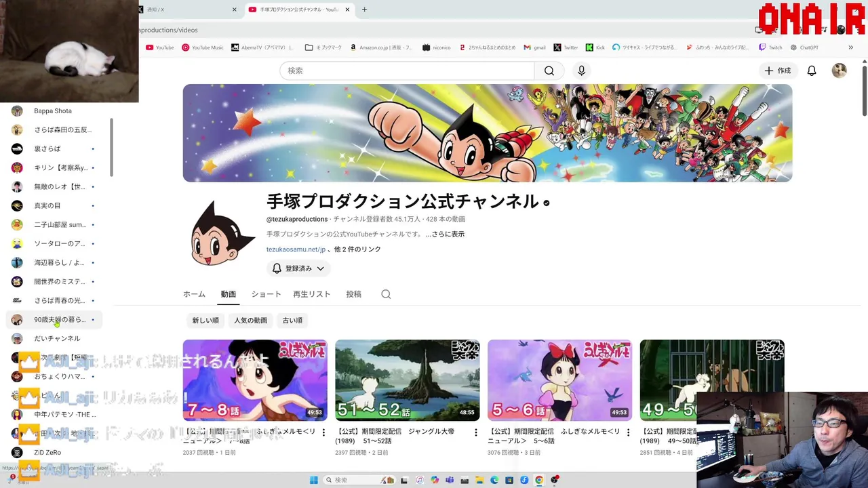
Task: Open YouTube notifications bell
Action: click(812, 70)
